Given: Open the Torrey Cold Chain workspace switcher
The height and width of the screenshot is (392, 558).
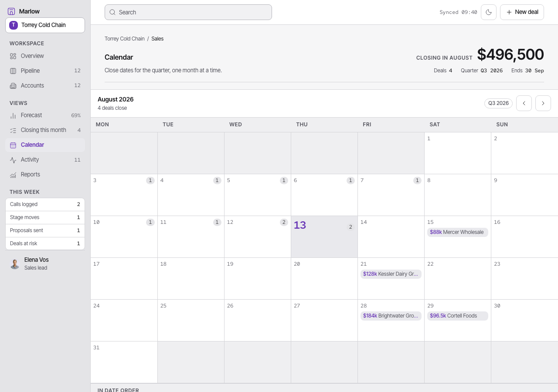Looking at the screenshot, I should coord(45,25).
